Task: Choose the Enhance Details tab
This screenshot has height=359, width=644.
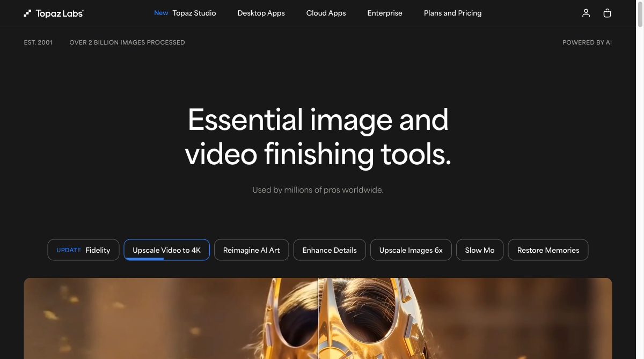Action: click(x=330, y=250)
